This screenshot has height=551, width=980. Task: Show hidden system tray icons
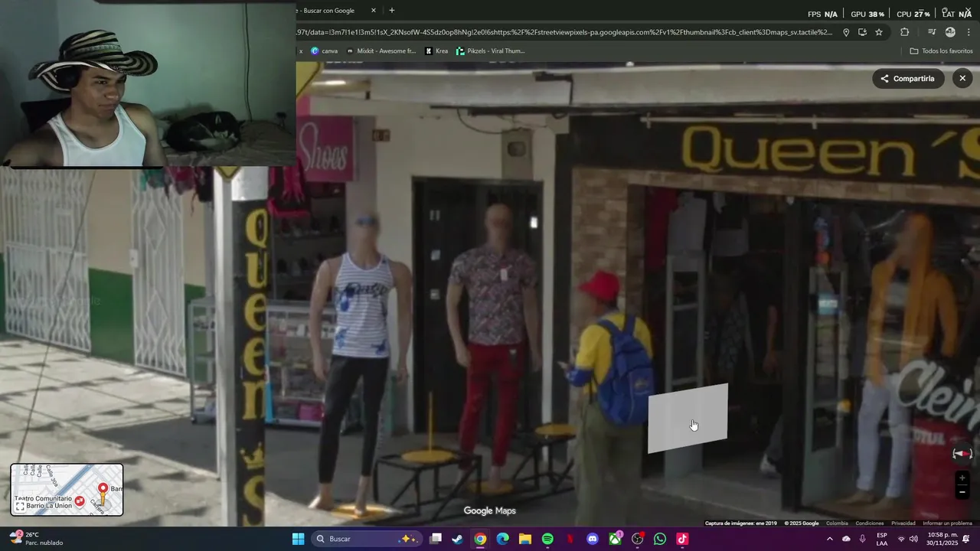pos(829,539)
